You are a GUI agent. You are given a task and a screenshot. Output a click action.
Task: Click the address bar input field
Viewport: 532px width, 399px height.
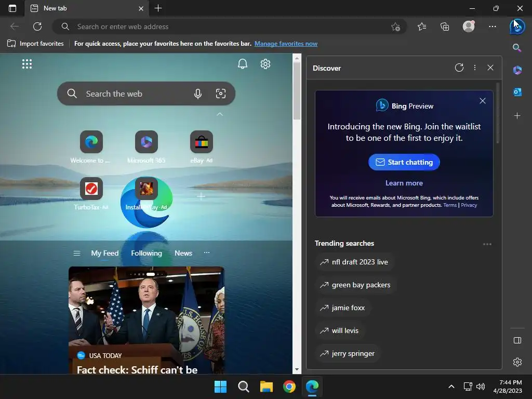(x=229, y=26)
